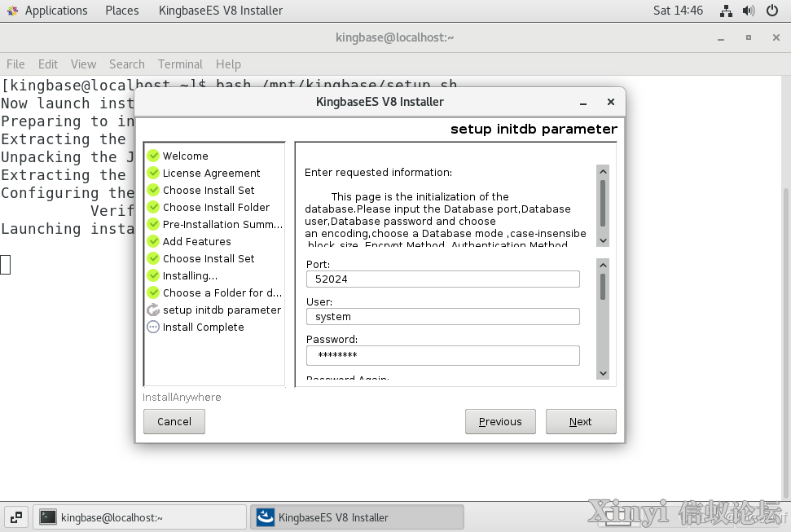Select the Add Features step label
791x532 pixels.
(197, 242)
